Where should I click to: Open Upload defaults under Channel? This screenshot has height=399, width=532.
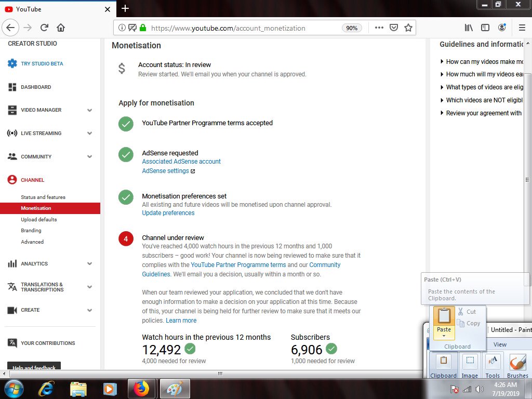[x=38, y=220]
